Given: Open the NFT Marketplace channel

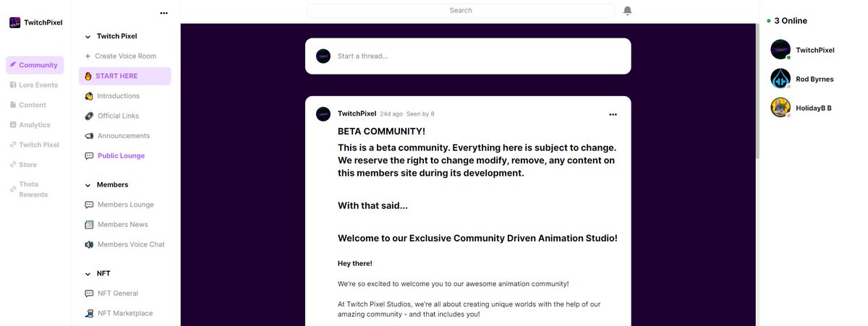Looking at the screenshot, I should [x=125, y=313].
